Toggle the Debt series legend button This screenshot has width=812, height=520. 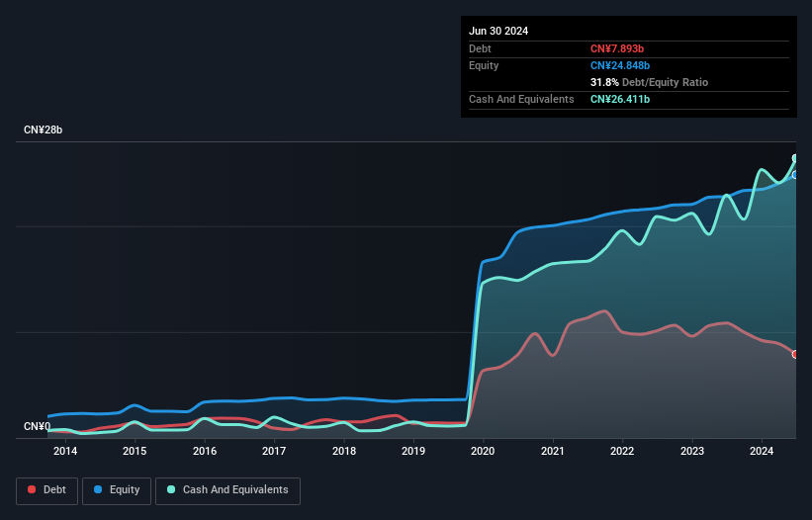[x=47, y=490]
